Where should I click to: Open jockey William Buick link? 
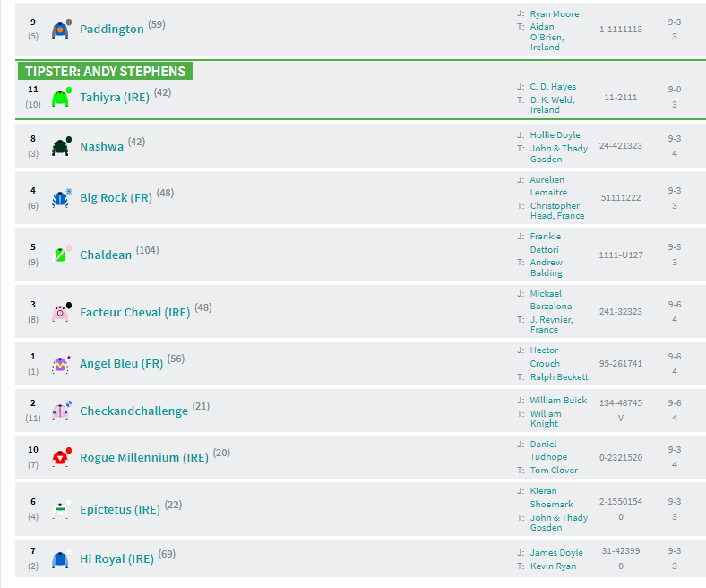coord(558,401)
